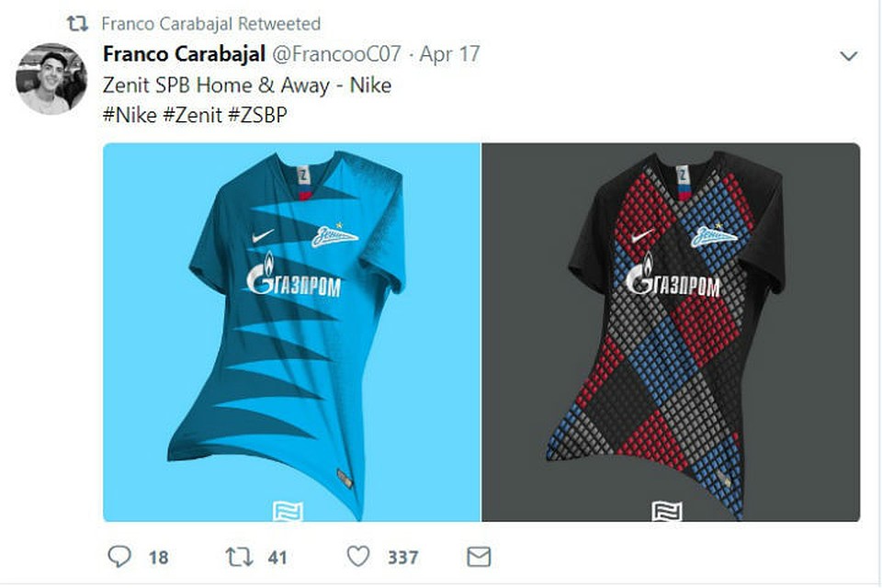
Task: Open Franco Carabajal's profile avatar
Action: point(51,79)
